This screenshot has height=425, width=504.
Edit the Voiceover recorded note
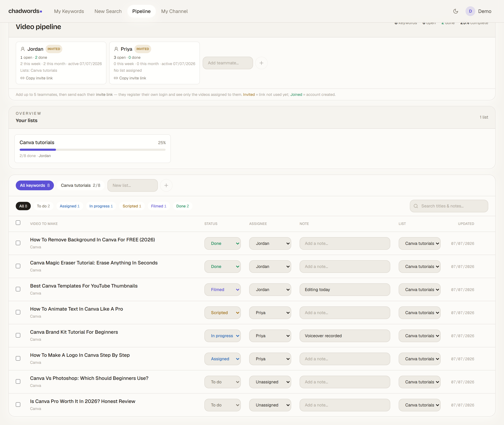pos(345,336)
